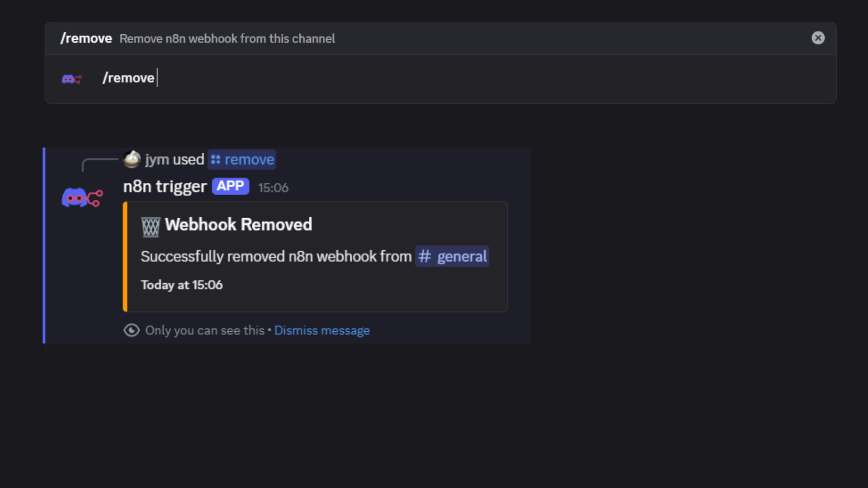Image resolution: width=868 pixels, height=488 pixels.
Task: Click the slash-command dots icon before 'remove'
Action: coord(216,160)
